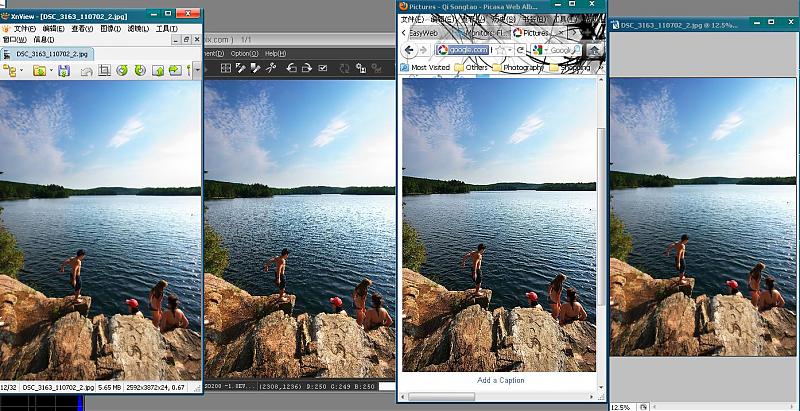Click the XnView browser tree icon
Screen dimensions: 800x411
pos(11,71)
